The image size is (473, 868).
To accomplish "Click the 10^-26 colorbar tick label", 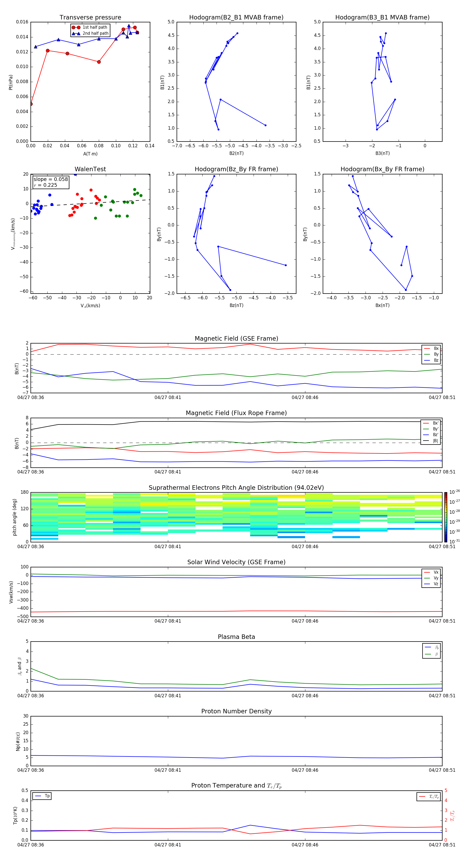I will point(455,492).
